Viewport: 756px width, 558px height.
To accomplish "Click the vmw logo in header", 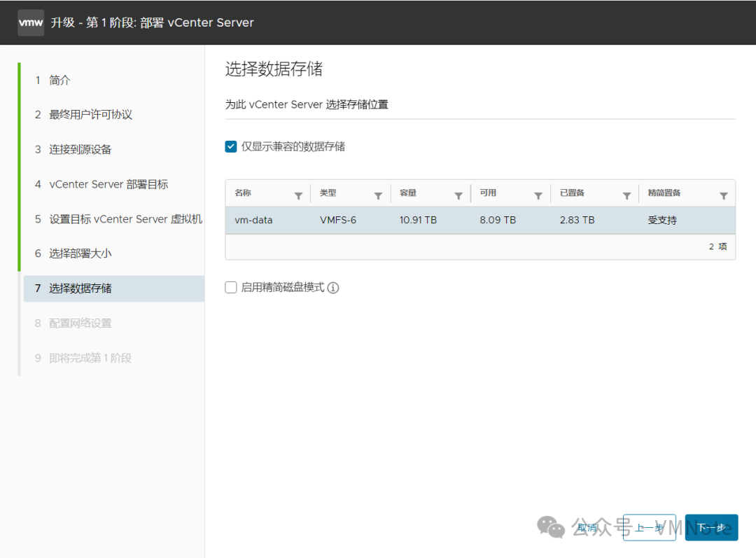I will tap(31, 22).
